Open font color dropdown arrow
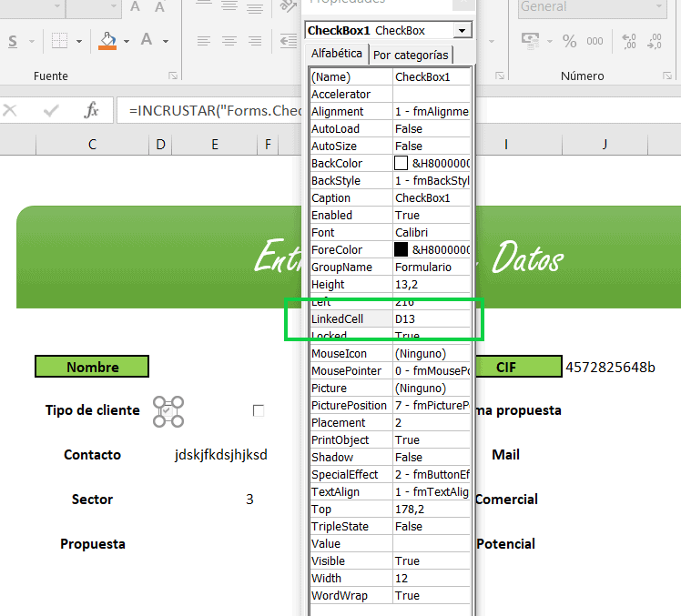Screen dimensions: 681x616 (x=166, y=42)
